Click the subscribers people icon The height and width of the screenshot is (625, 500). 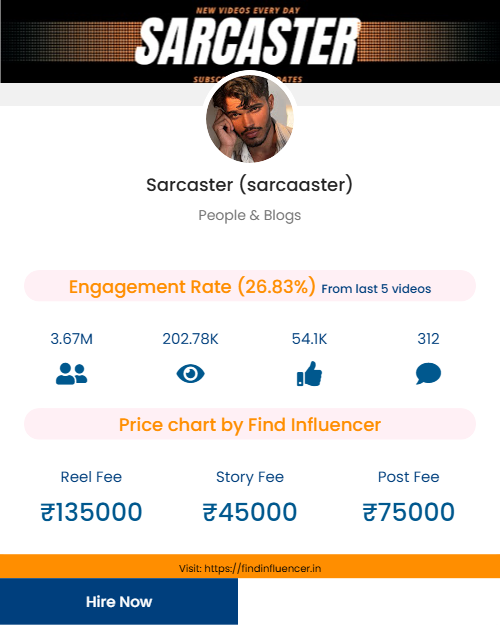pos(71,374)
